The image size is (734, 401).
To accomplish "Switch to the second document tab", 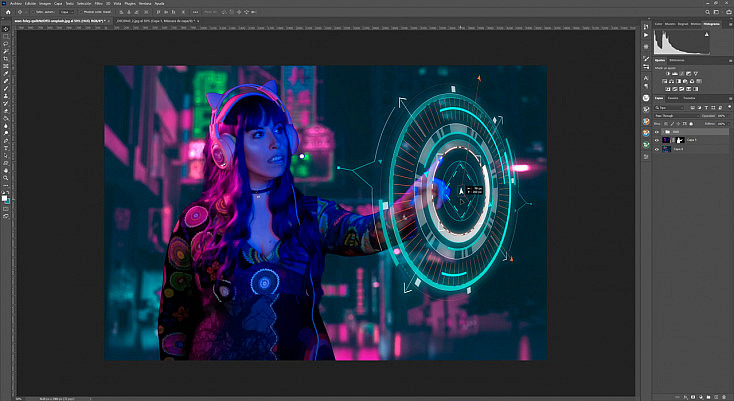I will pyautogui.click(x=156, y=21).
